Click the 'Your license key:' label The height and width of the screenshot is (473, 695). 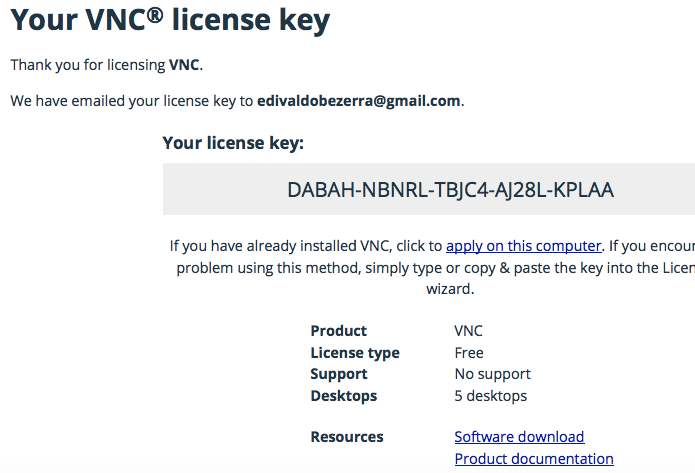point(233,143)
